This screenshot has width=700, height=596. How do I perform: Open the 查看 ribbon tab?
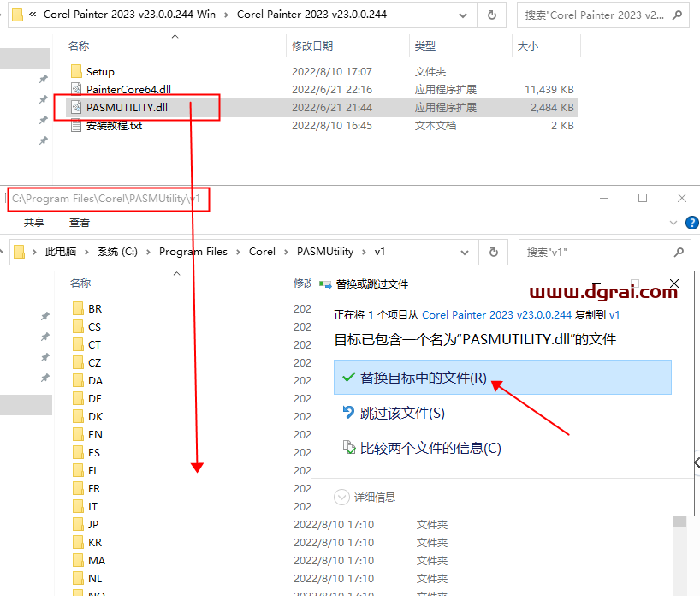pyautogui.click(x=80, y=222)
